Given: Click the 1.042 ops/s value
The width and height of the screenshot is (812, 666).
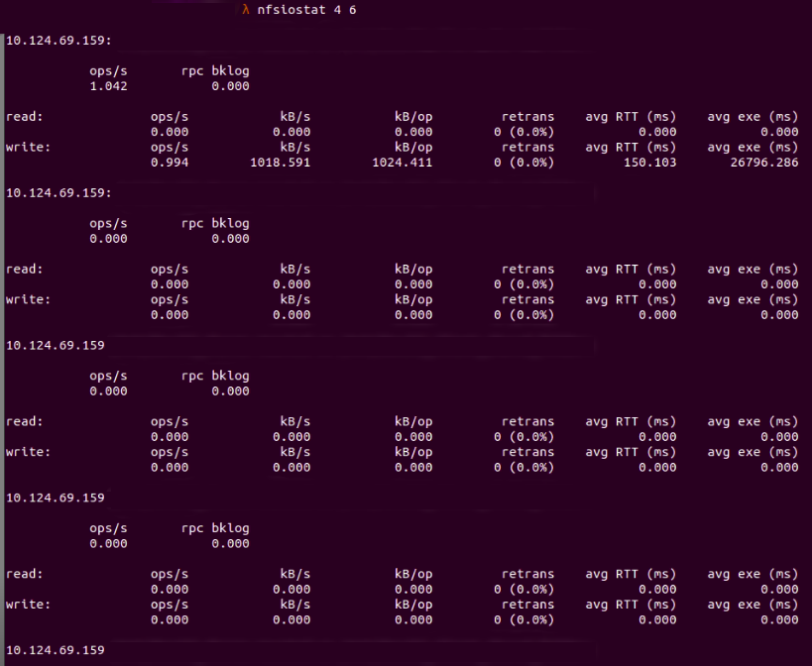Looking at the screenshot, I should [108, 86].
